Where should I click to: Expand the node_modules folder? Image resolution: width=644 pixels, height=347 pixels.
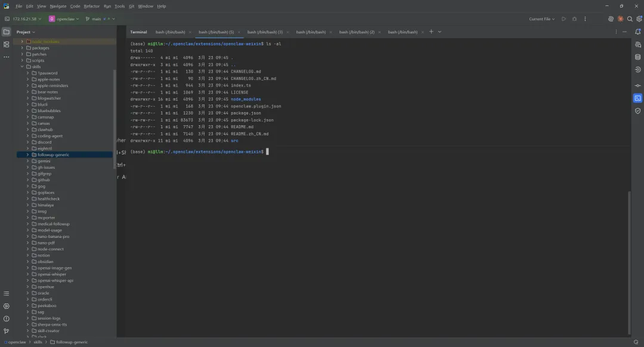coord(22,42)
